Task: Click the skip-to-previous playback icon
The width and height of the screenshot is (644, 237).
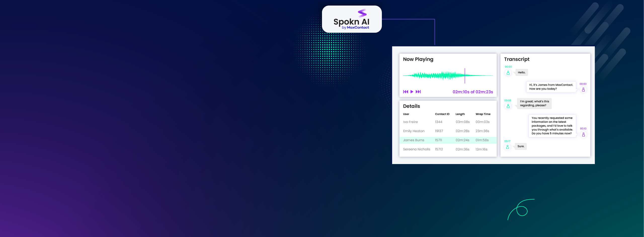Action: click(x=406, y=92)
